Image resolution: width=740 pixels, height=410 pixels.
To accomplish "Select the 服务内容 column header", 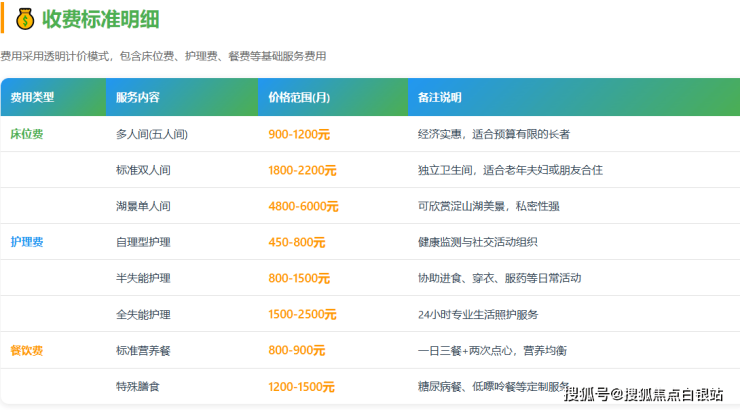I will (x=137, y=98).
